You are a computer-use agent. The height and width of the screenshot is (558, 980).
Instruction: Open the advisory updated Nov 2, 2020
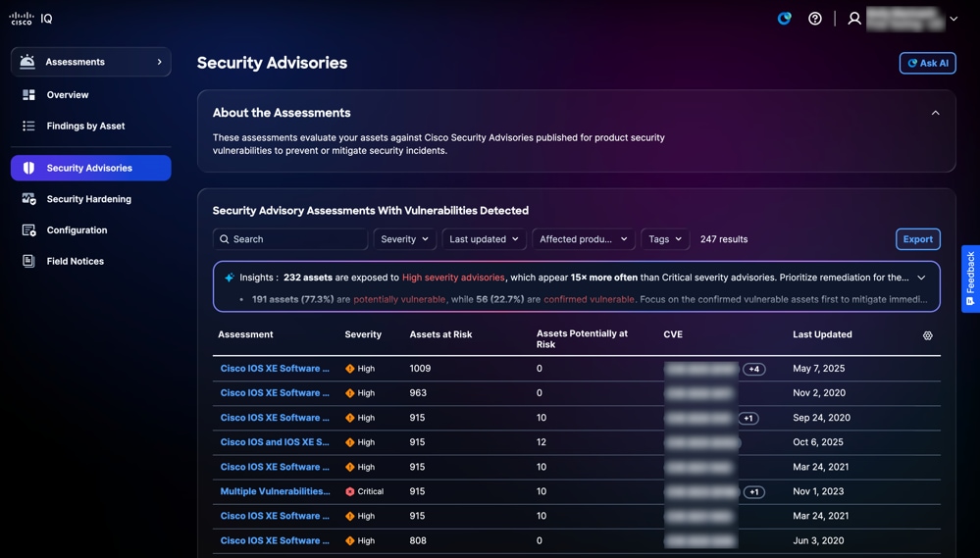[275, 393]
